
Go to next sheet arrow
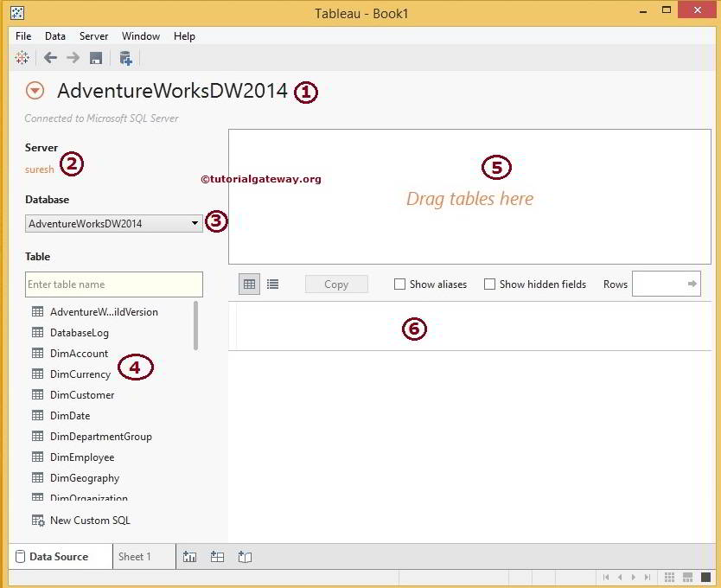[634, 578]
